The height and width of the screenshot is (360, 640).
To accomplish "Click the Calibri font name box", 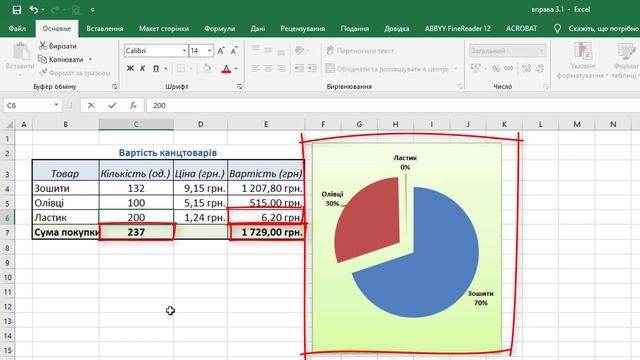I will click(x=152, y=51).
